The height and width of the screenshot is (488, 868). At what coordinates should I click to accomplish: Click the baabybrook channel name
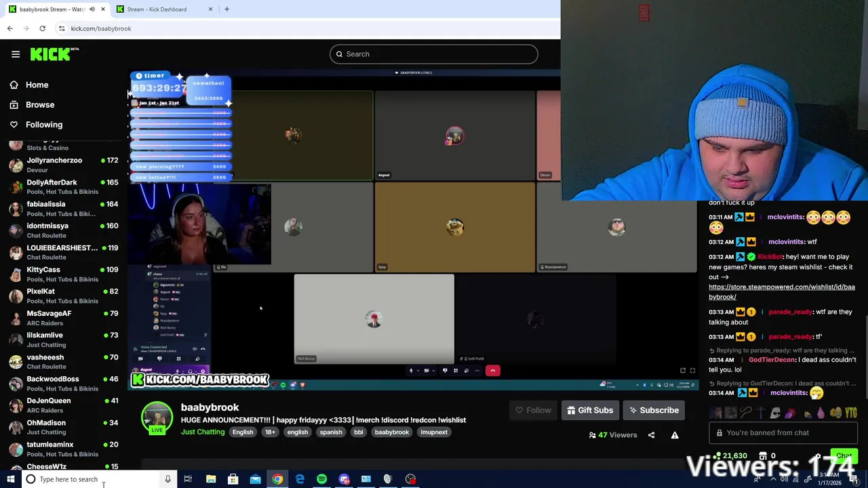point(210,407)
